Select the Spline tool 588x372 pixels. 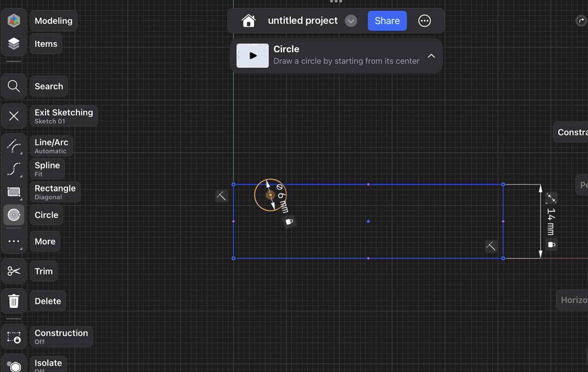tap(14, 169)
